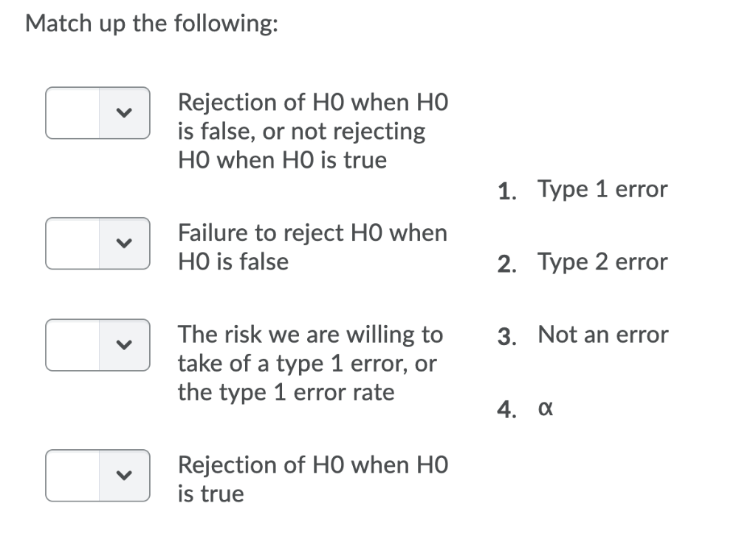Select the 'Type 1 error' option text
This screenshot has height=537, width=756.
(x=602, y=189)
